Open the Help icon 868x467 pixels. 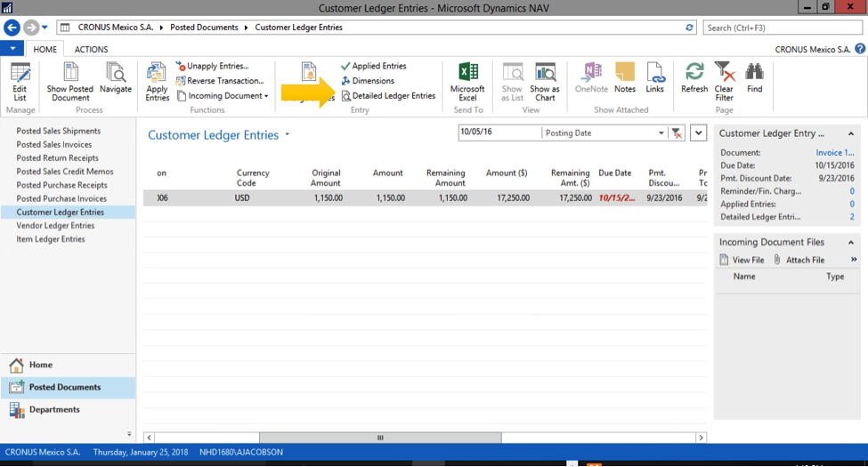pyautogui.click(x=860, y=49)
